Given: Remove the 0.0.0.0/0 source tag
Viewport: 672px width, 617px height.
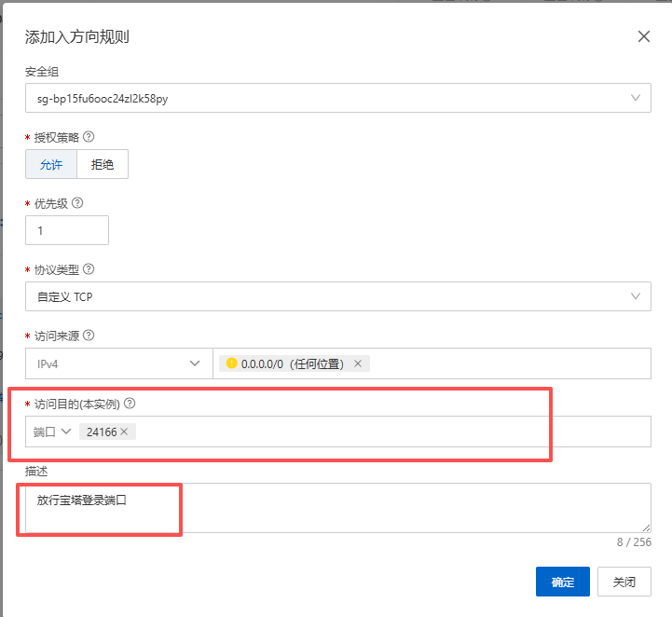Looking at the screenshot, I should [x=358, y=363].
